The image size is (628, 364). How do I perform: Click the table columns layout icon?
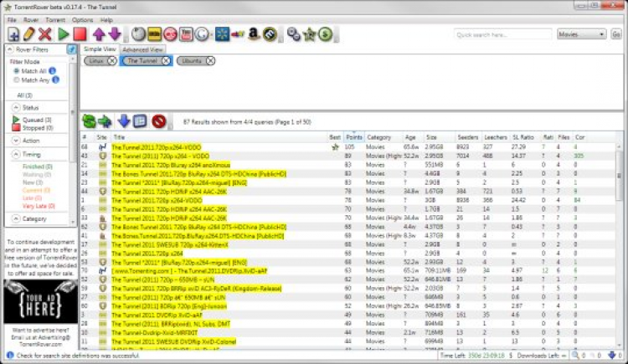point(140,121)
